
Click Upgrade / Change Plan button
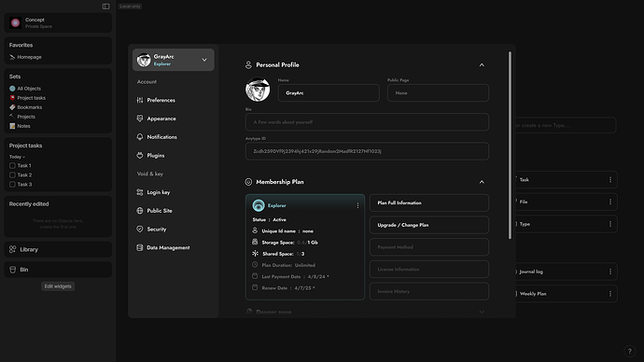(429, 226)
